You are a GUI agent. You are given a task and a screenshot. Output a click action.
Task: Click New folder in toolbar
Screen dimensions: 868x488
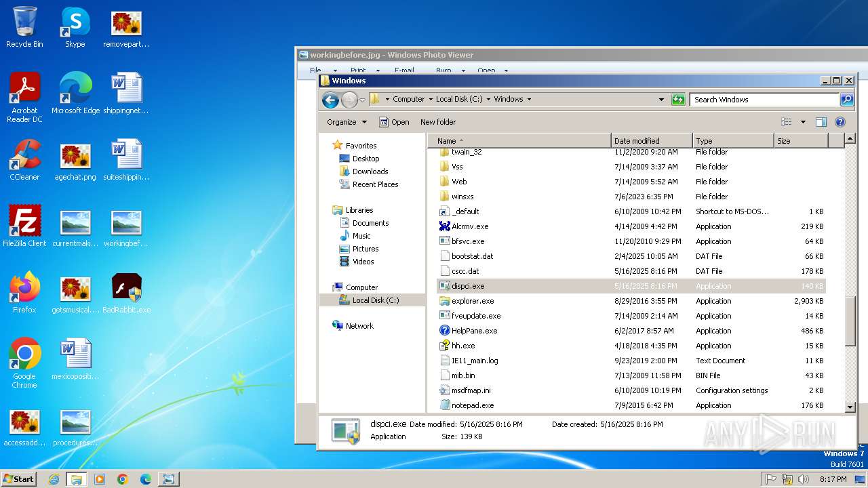438,122
